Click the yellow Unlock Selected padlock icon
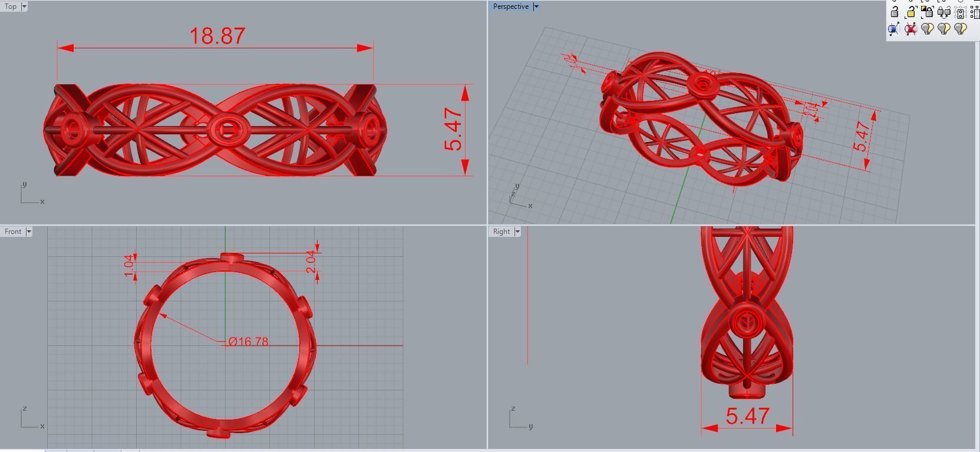The width and height of the screenshot is (980, 452). click(910, 12)
